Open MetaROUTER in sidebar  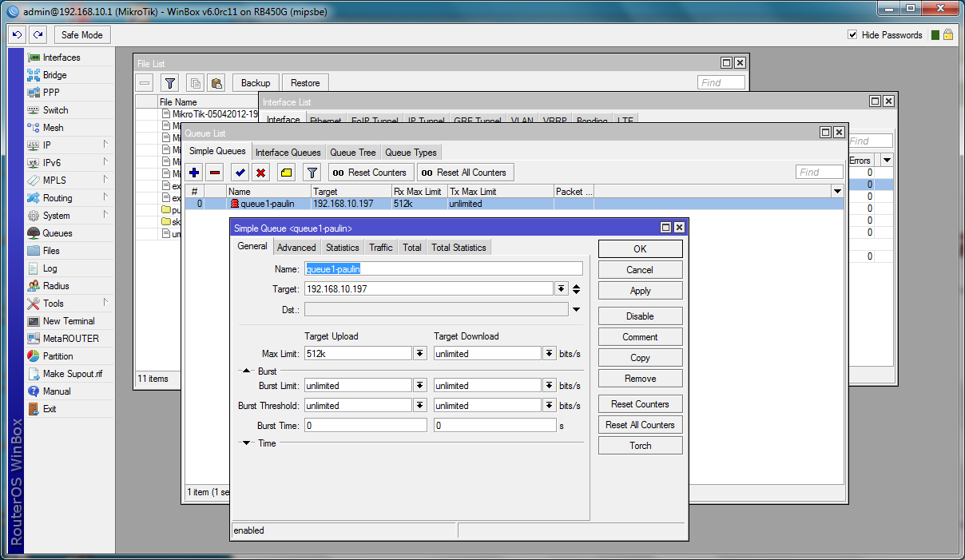pos(71,339)
